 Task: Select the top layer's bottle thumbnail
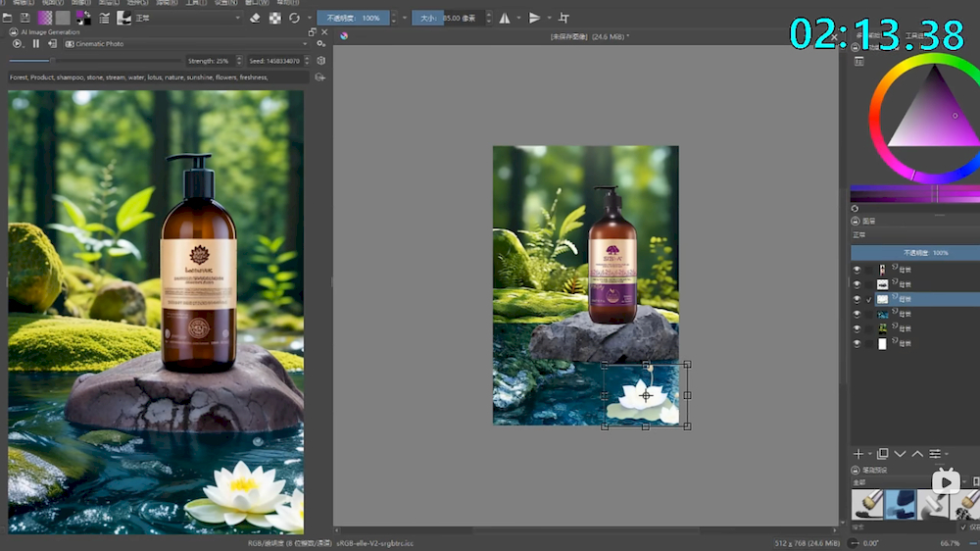point(882,270)
